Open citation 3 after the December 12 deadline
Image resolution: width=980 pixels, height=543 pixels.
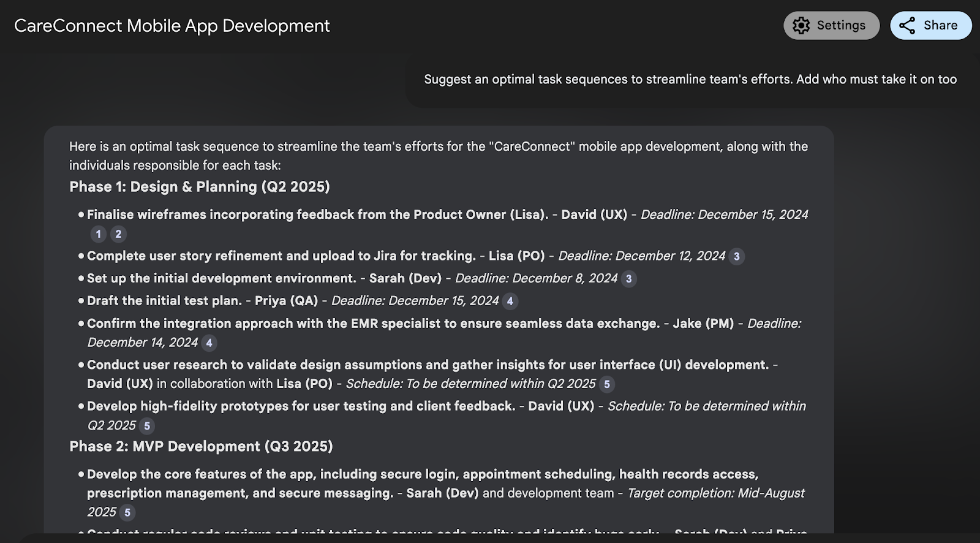pos(736,256)
